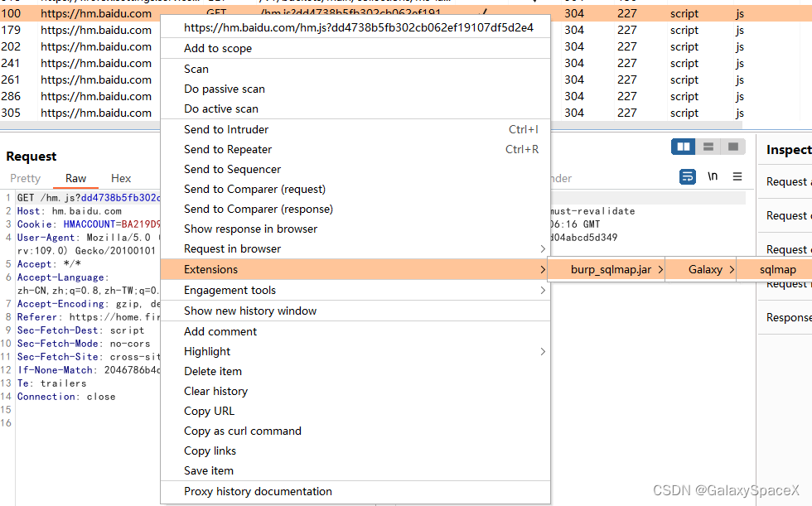Switch to the Hex tab
812x506 pixels.
click(x=120, y=178)
